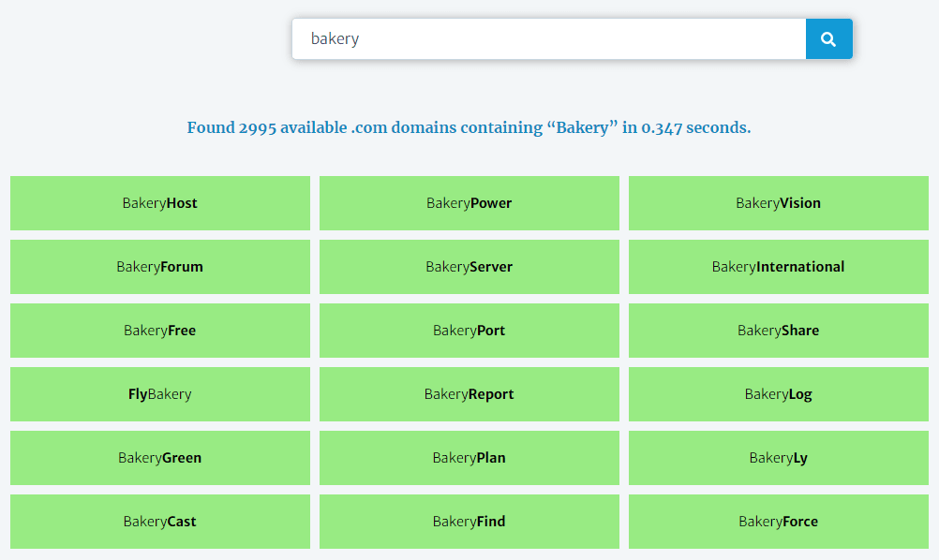Select BakeryInternational from the results
The height and width of the screenshot is (560, 939).
click(778, 267)
